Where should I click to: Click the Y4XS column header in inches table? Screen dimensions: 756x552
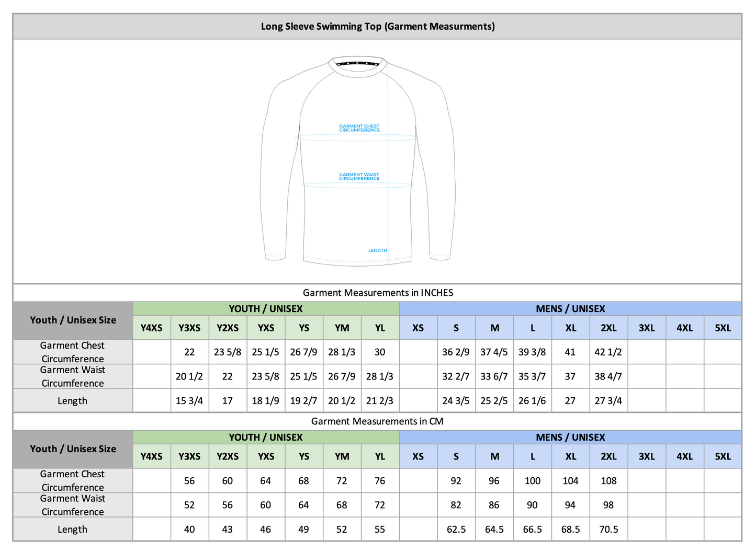151,328
